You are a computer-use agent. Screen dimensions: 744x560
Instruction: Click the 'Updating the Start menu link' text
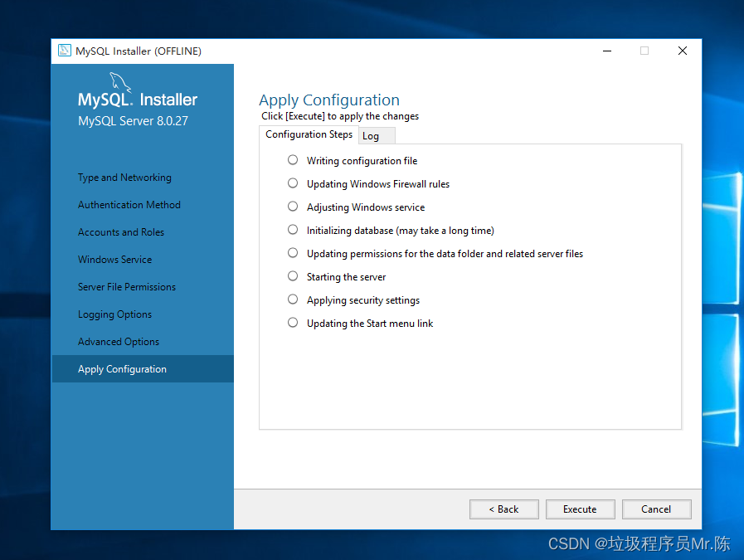(x=370, y=324)
